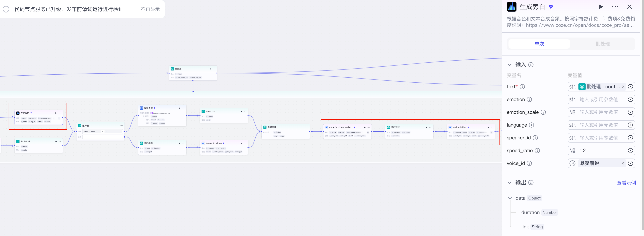
Task: Run the add_subtitles node
Action: click(x=488, y=127)
